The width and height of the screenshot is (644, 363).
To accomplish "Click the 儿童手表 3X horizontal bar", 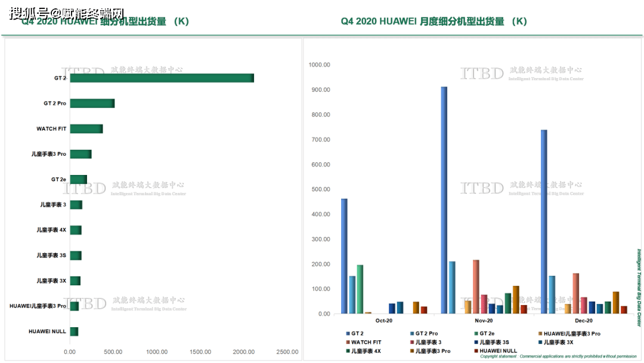I will (x=75, y=281).
